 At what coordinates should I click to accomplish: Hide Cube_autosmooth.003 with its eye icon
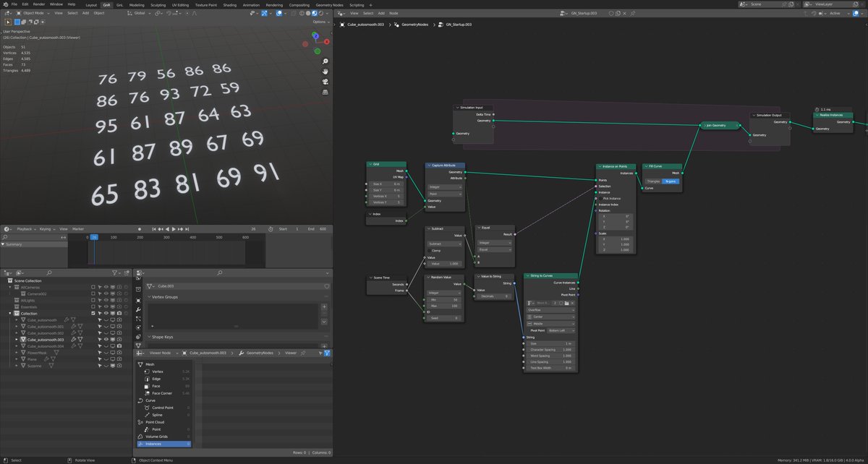pos(107,339)
